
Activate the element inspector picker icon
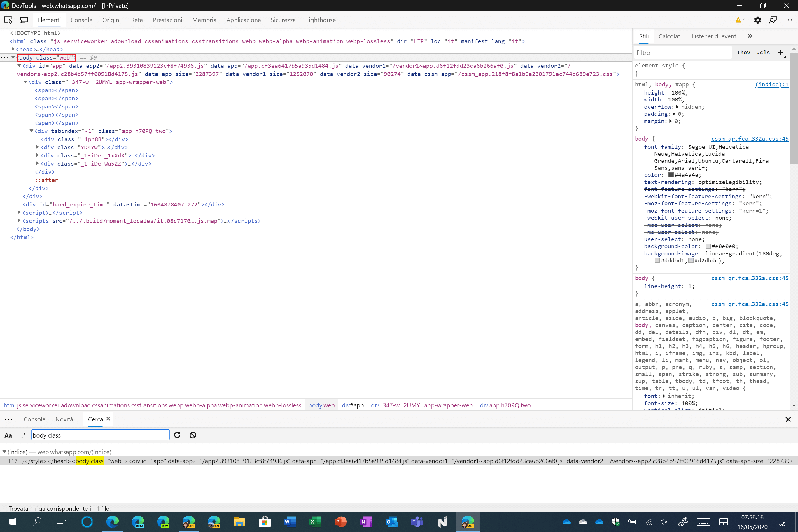coord(8,20)
